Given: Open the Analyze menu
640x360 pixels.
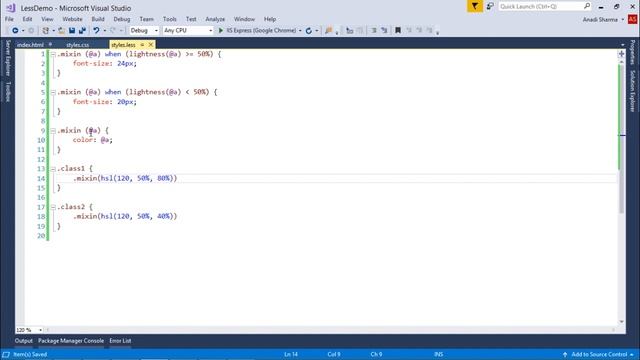Looking at the screenshot, I should [x=215, y=19].
